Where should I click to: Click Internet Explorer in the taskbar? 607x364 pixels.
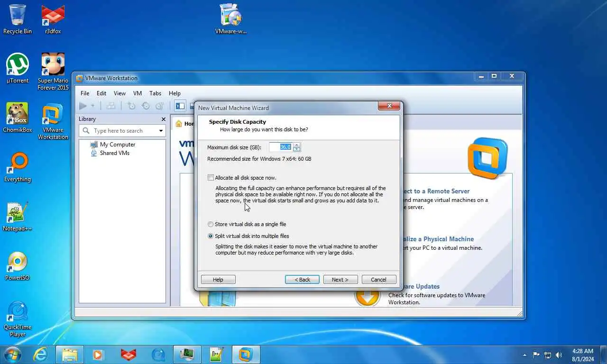pos(41,355)
